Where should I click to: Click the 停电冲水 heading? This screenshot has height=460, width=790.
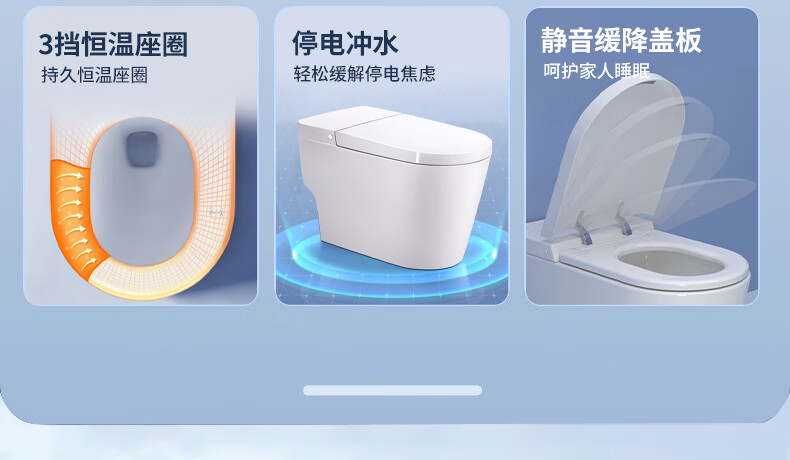pyautogui.click(x=345, y=43)
